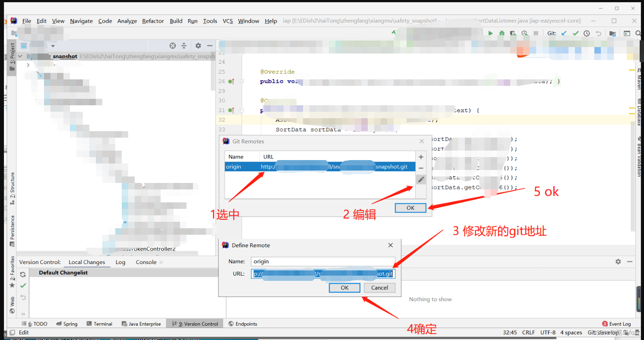This screenshot has width=644, height=340.
Task: Open Version Control panel settings gear
Action: click(x=618, y=261)
